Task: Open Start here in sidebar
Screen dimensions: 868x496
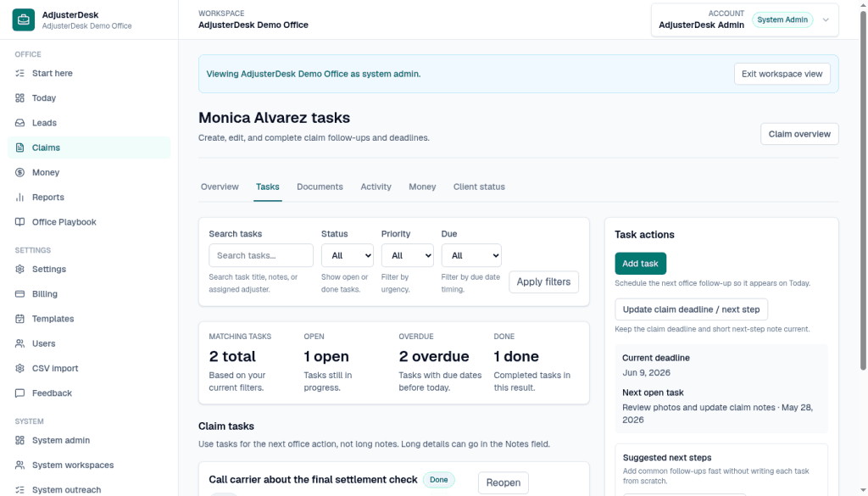Action: 88,73
